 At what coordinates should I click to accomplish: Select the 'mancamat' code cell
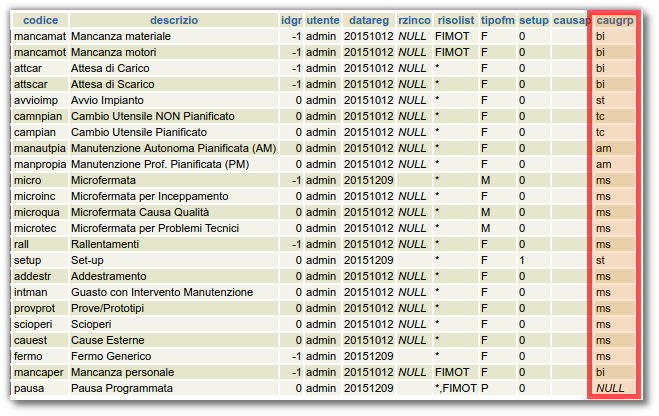40,36
